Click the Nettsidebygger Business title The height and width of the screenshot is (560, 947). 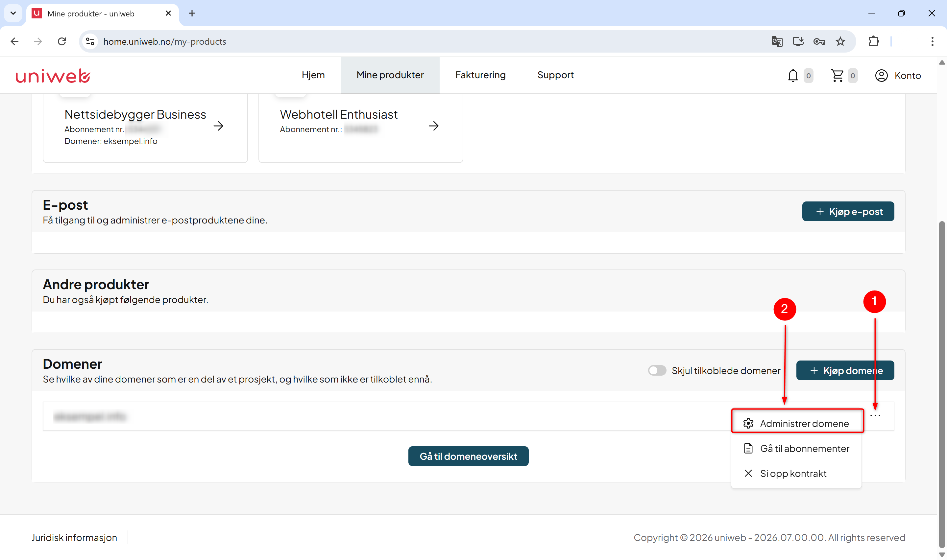(135, 114)
